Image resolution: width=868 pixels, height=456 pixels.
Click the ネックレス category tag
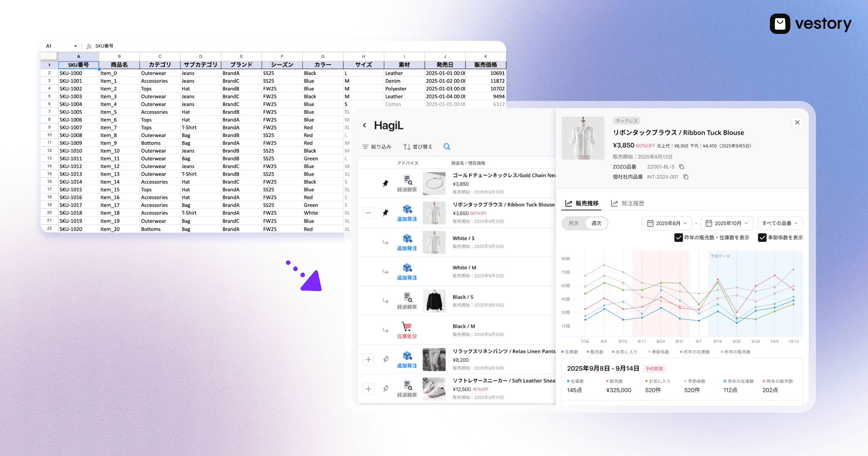[x=626, y=121]
